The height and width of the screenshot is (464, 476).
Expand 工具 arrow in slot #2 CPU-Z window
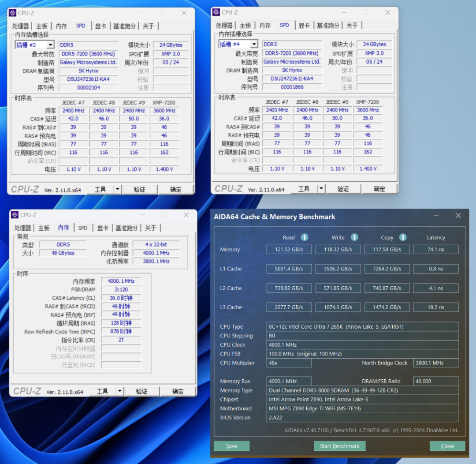click(118, 189)
